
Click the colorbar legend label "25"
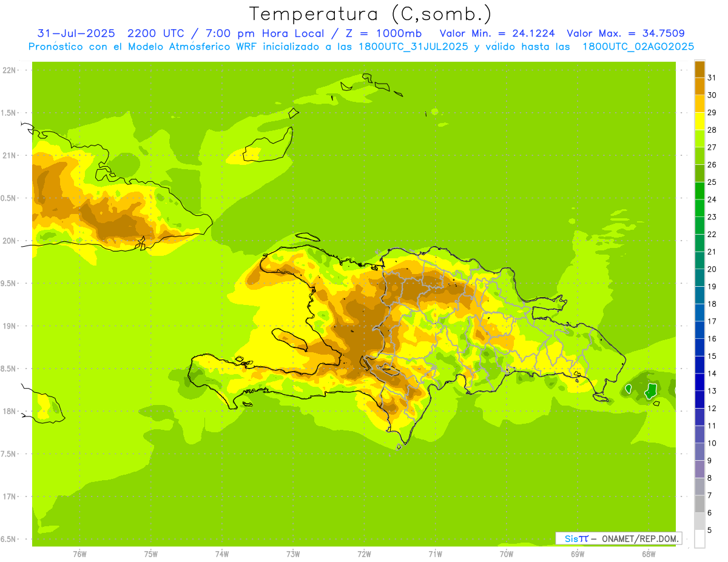[712, 182]
